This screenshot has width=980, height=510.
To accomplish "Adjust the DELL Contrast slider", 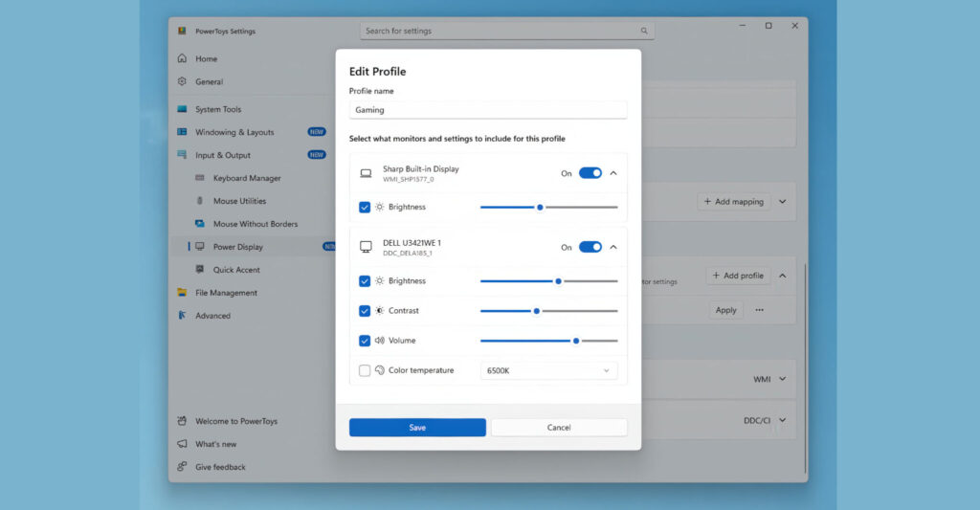I will click(548, 311).
